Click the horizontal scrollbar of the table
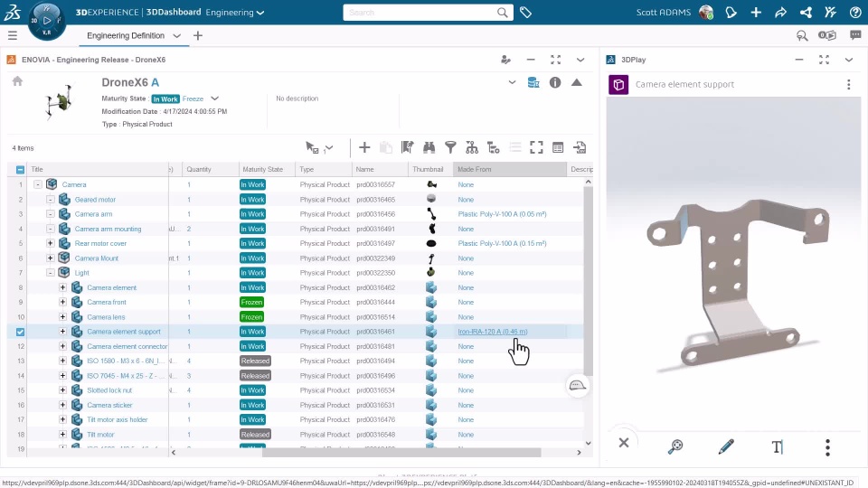 coord(401,453)
